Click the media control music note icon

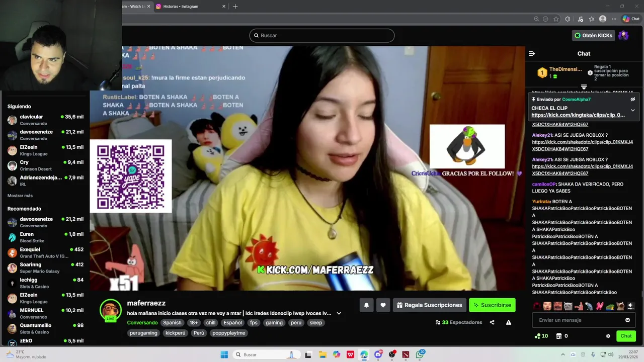580,19
